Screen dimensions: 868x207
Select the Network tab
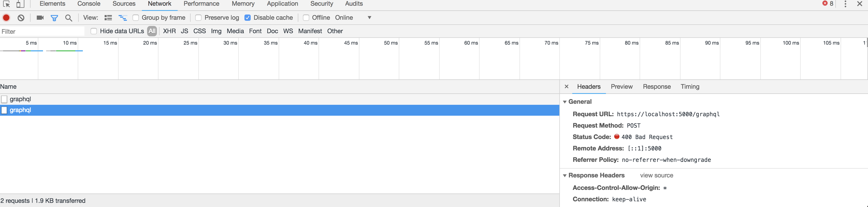coord(160,4)
